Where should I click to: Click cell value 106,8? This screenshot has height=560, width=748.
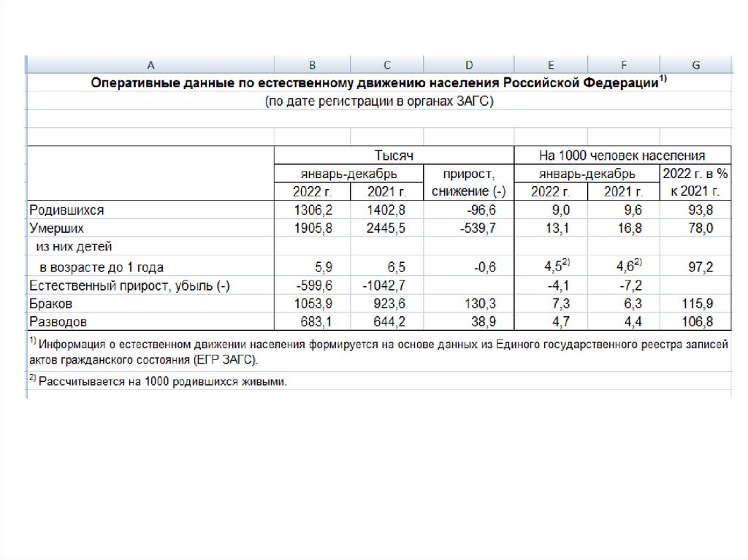(698, 322)
